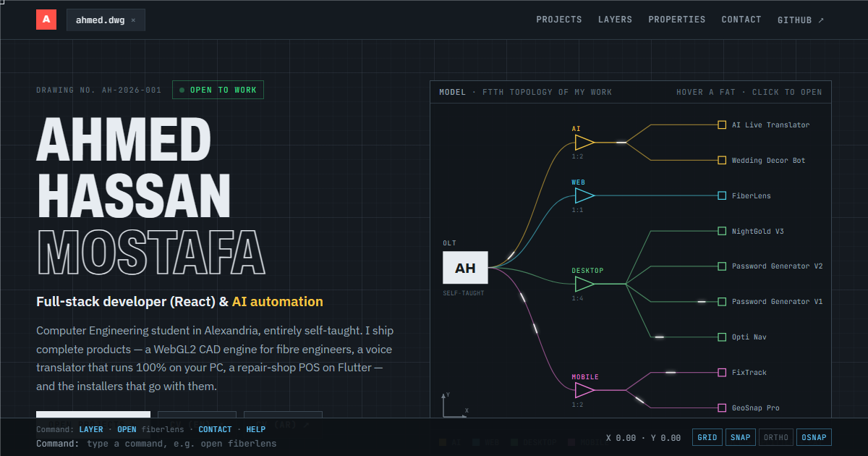Click the X 0.00 · Y 0.00 coordinates readout
Image resolution: width=868 pixels, height=456 pixels.
643,438
